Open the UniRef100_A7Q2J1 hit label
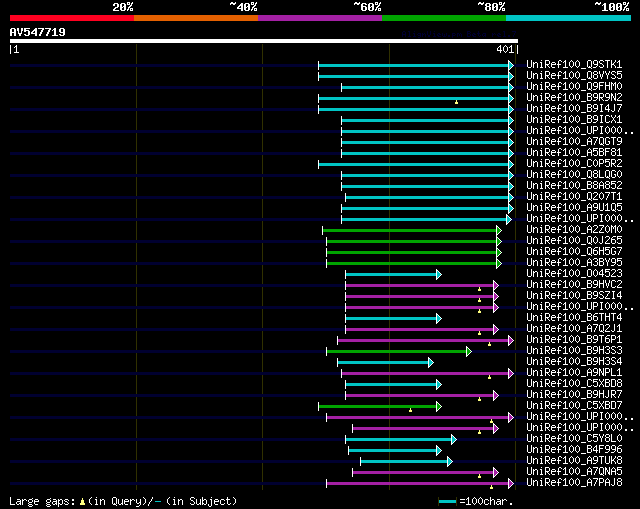The width and height of the screenshot is (640, 509). coord(574,329)
